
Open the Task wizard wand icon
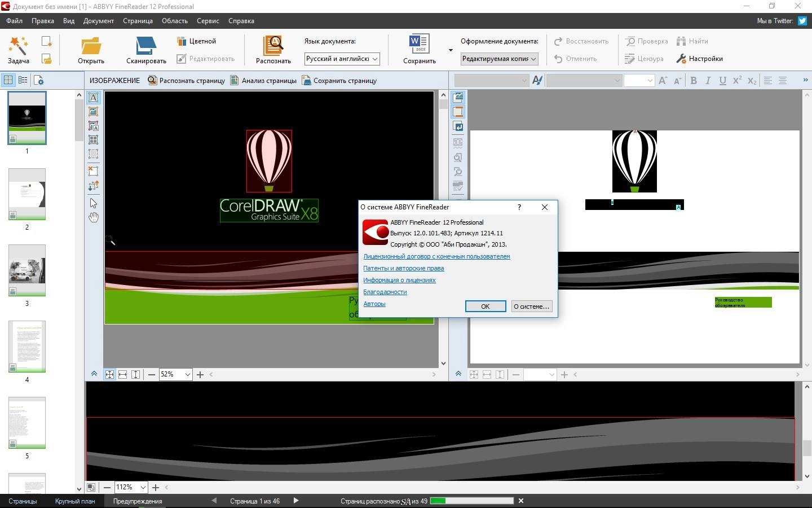(18, 46)
